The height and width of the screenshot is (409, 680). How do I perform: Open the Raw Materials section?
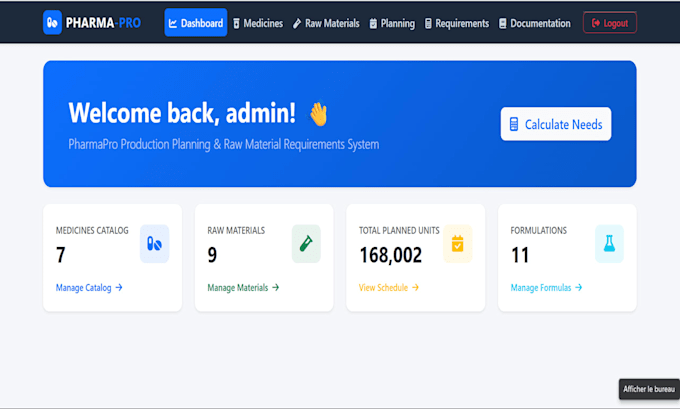pyautogui.click(x=326, y=23)
